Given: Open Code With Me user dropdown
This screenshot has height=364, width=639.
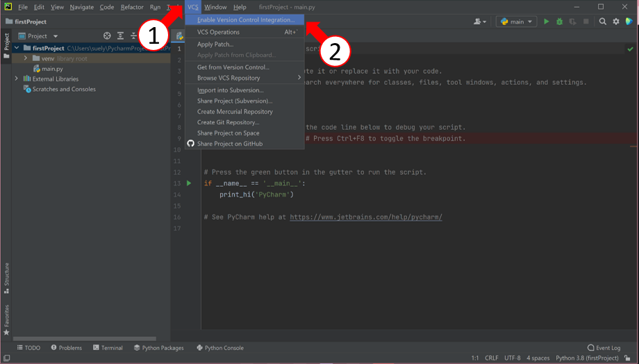Looking at the screenshot, I should (480, 22).
